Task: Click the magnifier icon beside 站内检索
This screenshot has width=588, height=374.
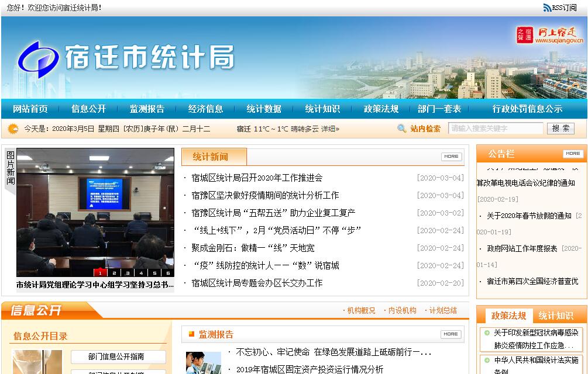Action: point(402,129)
